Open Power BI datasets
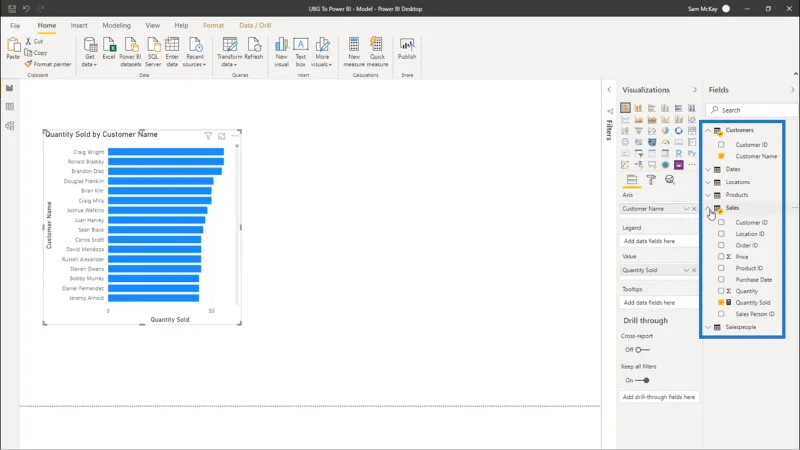This screenshot has height=450, width=800. pos(130,52)
